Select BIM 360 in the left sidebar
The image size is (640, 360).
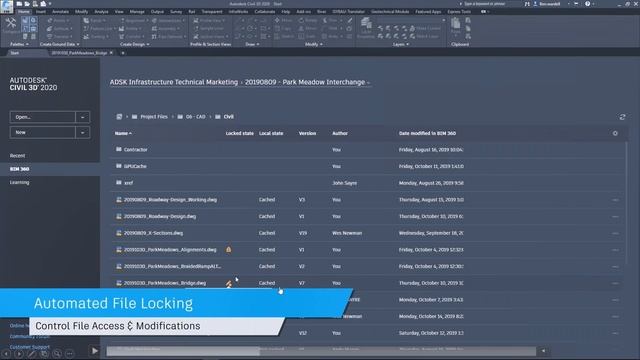tap(50, 169)
